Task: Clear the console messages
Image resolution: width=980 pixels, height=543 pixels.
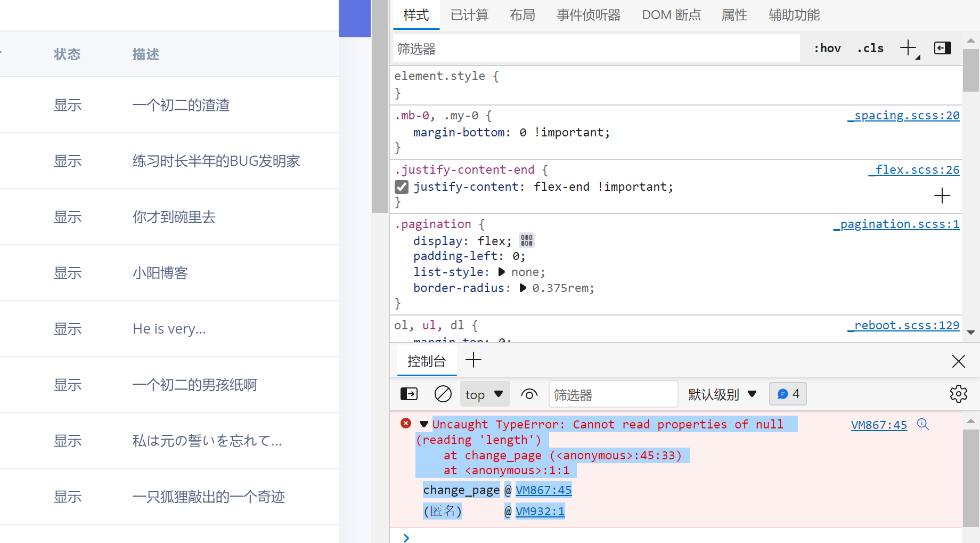Action: click(443, 394)
